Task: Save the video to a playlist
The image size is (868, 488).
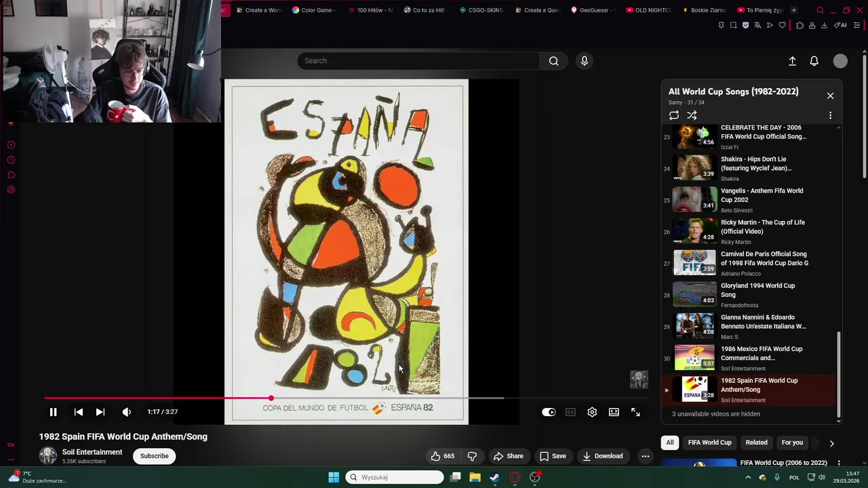Action: pyautogui.click(x=553, y=456)
